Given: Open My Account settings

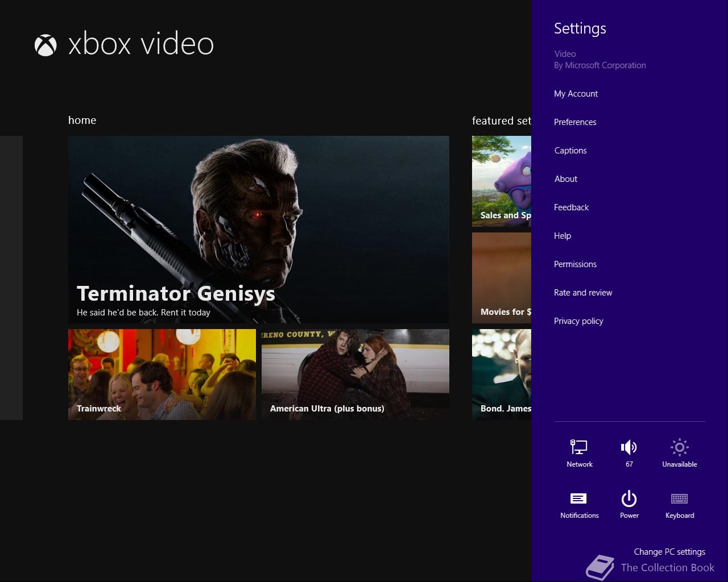Looking at the screenshot, I should (x=576, y=94).
